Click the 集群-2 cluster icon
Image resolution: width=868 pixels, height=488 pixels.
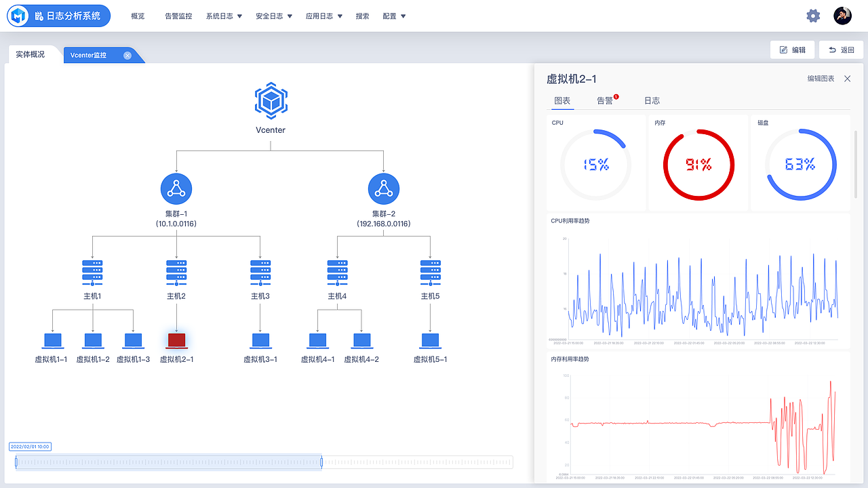384,188
